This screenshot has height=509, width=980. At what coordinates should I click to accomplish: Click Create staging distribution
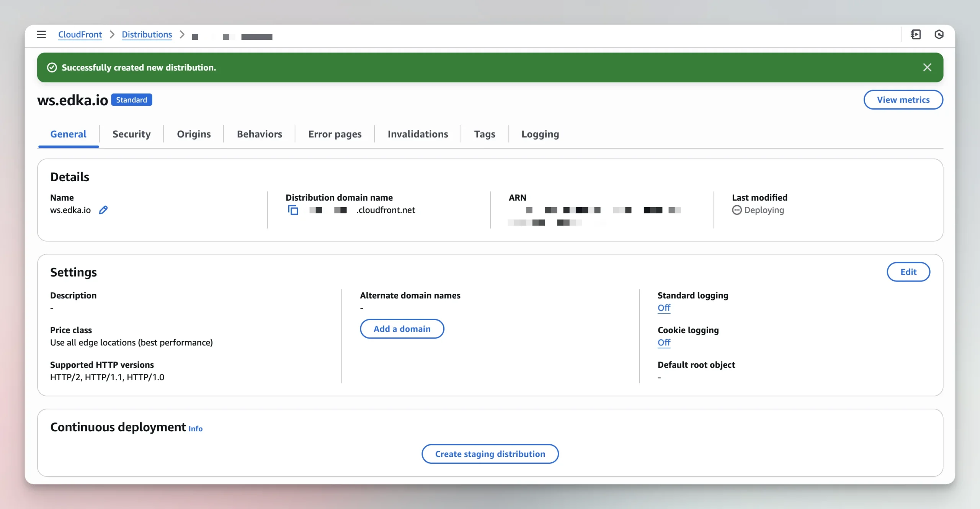(x=490, y=454)
